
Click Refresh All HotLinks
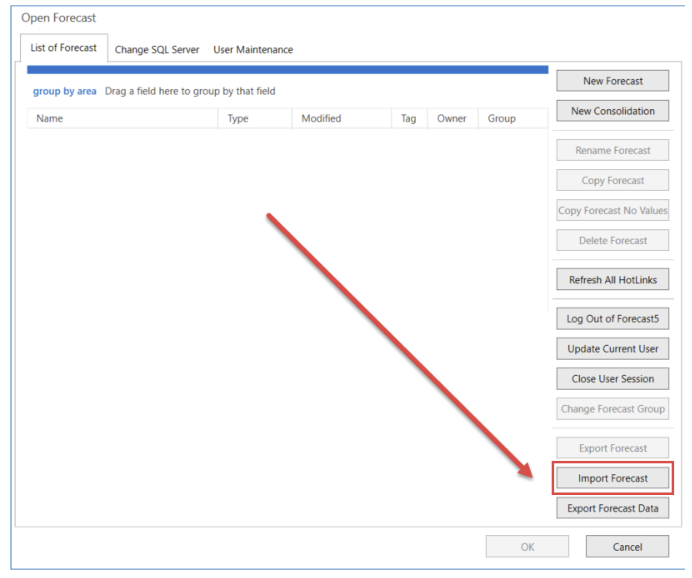pyautogui.click(x=612, y=280)
